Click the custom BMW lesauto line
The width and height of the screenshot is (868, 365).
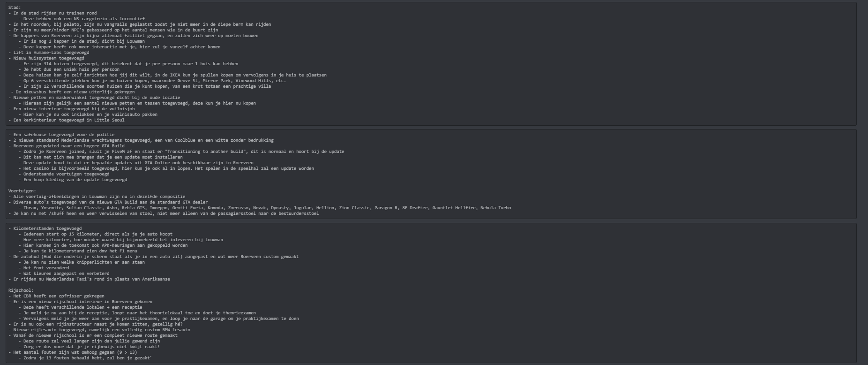click(x=102, y=330)
